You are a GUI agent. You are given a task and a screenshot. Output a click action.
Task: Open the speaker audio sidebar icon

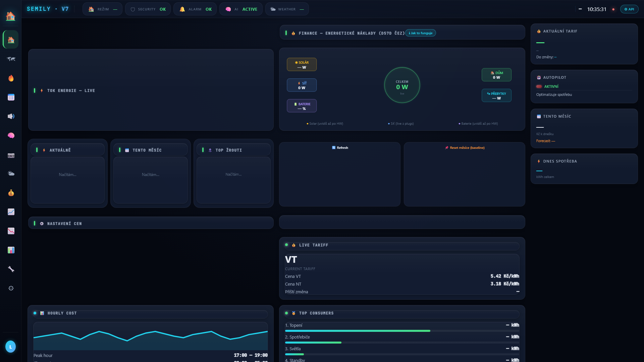pyautogui.click(x=11, y=116)
